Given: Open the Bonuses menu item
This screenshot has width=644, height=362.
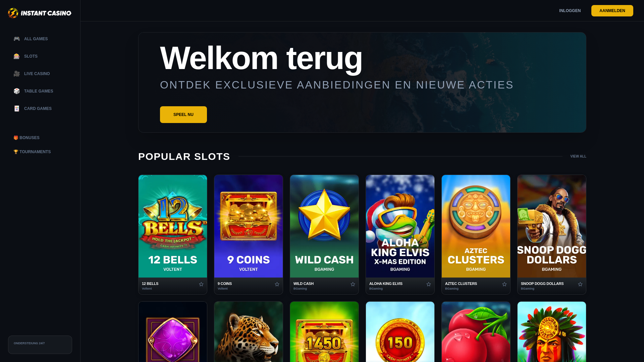Looking at the screenshot, I should pos(26,138).
